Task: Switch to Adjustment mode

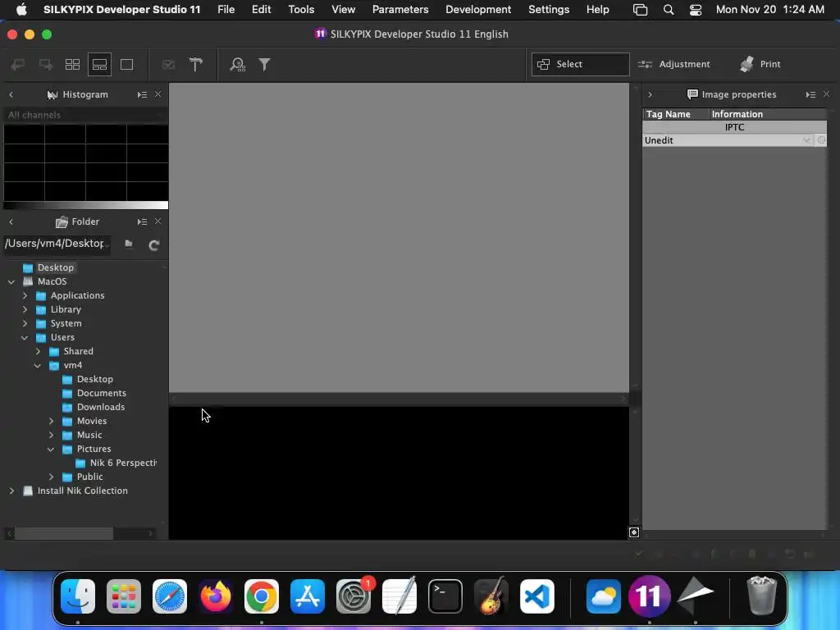Action: point(674,64)
